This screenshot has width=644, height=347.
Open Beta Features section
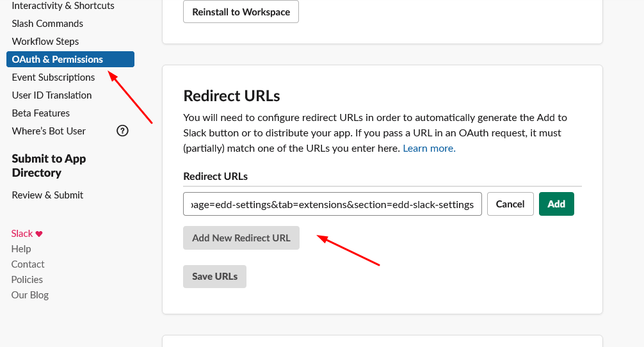click(x=41, y=113)
